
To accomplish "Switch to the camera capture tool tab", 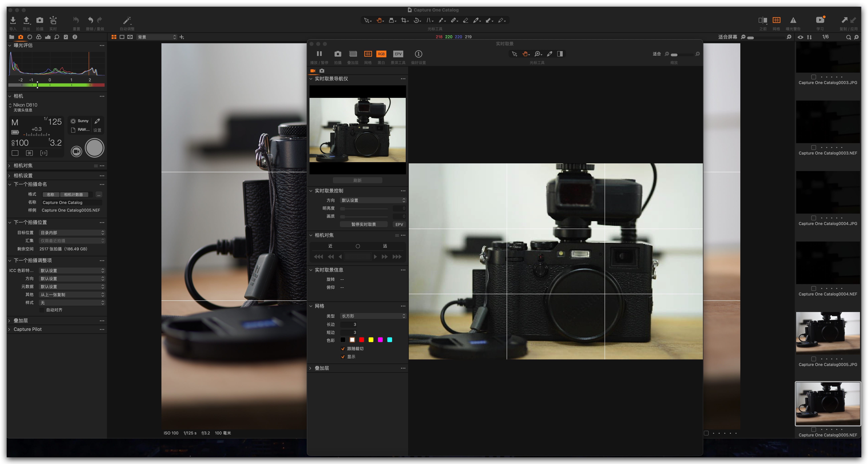I will pos(21,37).
